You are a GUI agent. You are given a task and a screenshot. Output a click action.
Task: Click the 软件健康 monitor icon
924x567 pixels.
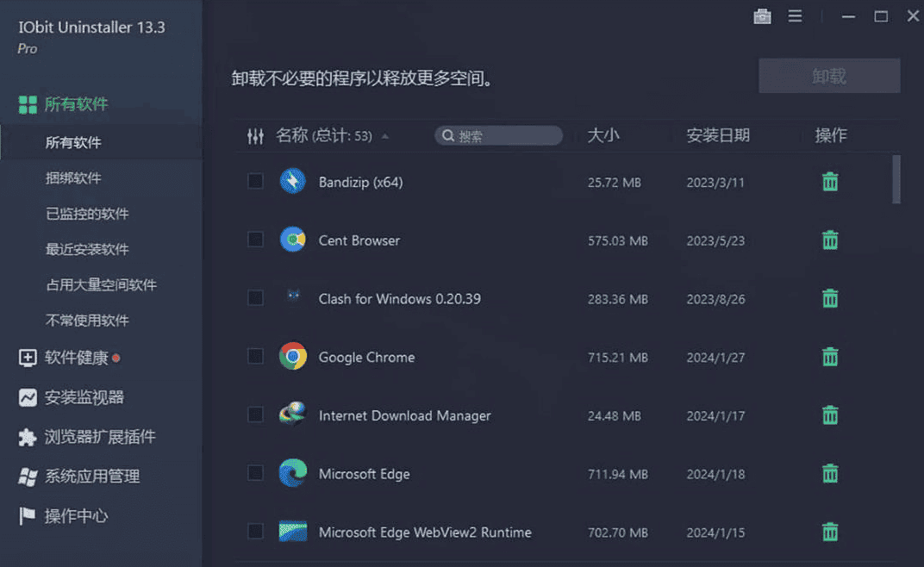pos(28,358)
